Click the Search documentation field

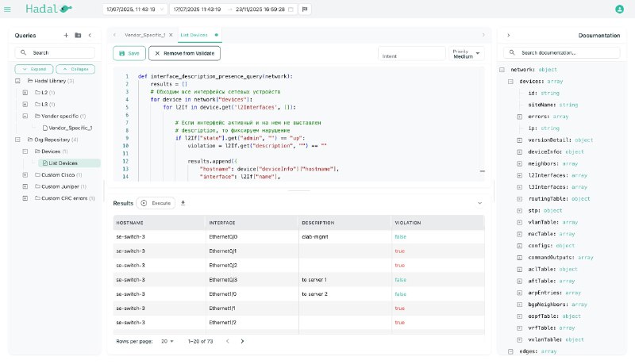[x=562, y=52]
